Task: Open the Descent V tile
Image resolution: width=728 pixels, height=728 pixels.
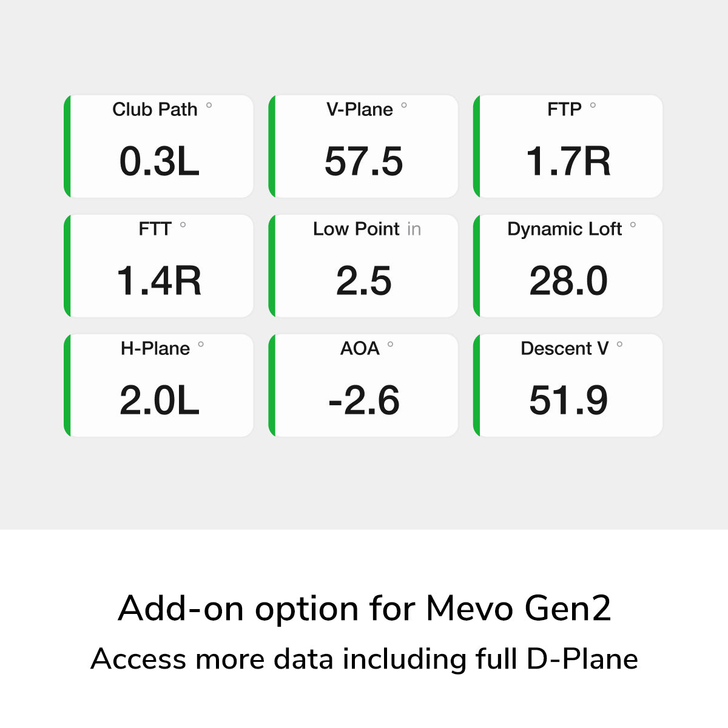Action: click(x=568, y=385)
